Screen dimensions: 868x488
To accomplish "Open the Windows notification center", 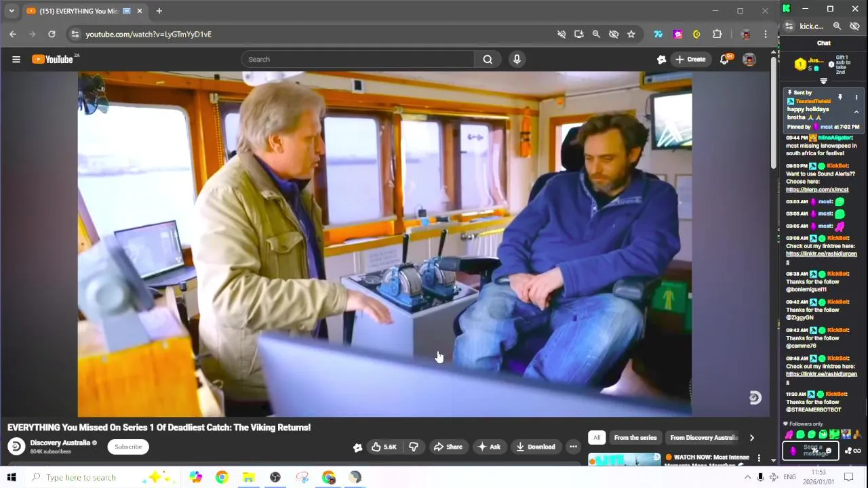I will click(848, 477).
